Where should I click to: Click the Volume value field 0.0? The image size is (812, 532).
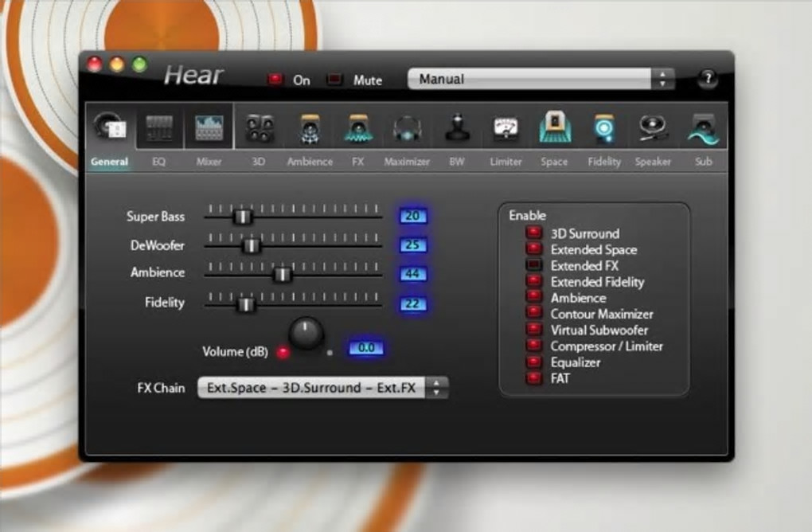366,347
